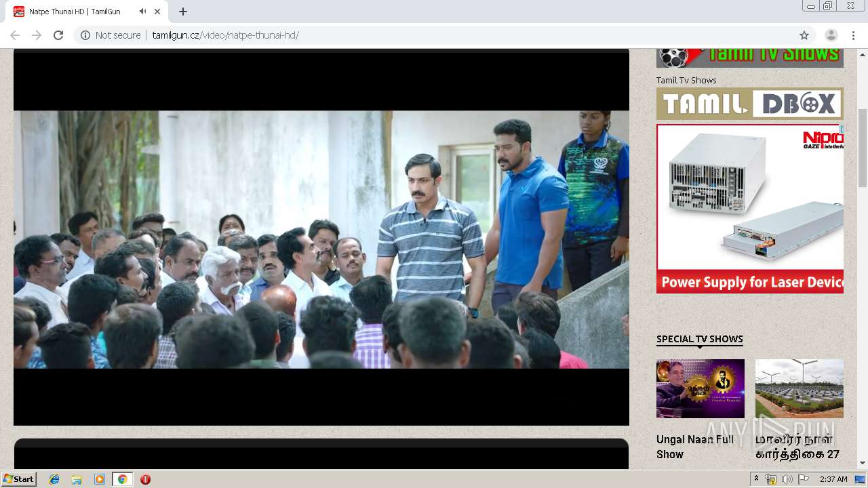
Task: Open Ungal Naan Full Show title link
Action: 696,447
